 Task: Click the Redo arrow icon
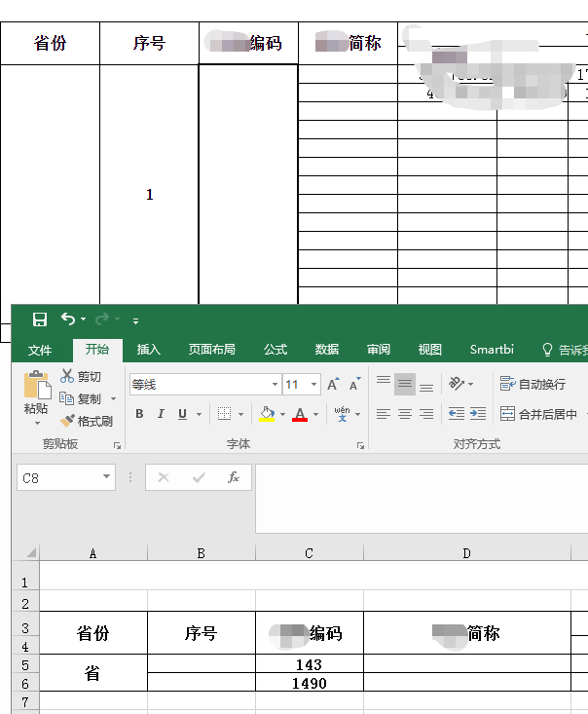point(102,319)
